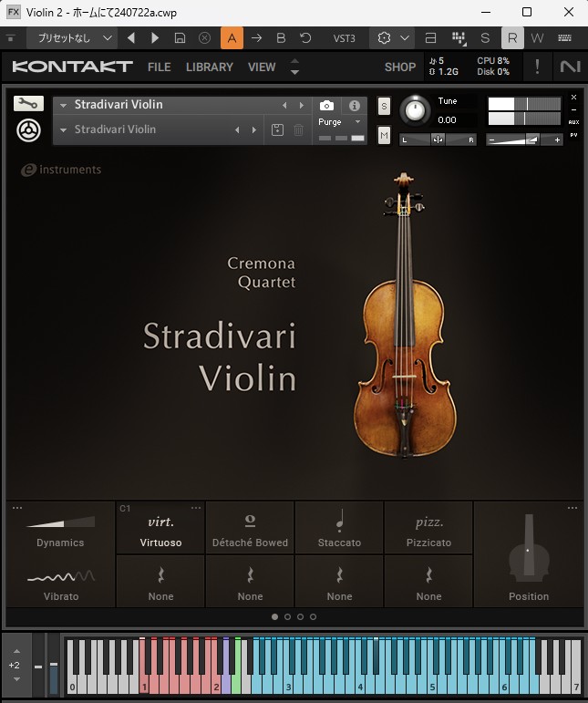Click the None slot under Virtuoso

coord(160,582)
